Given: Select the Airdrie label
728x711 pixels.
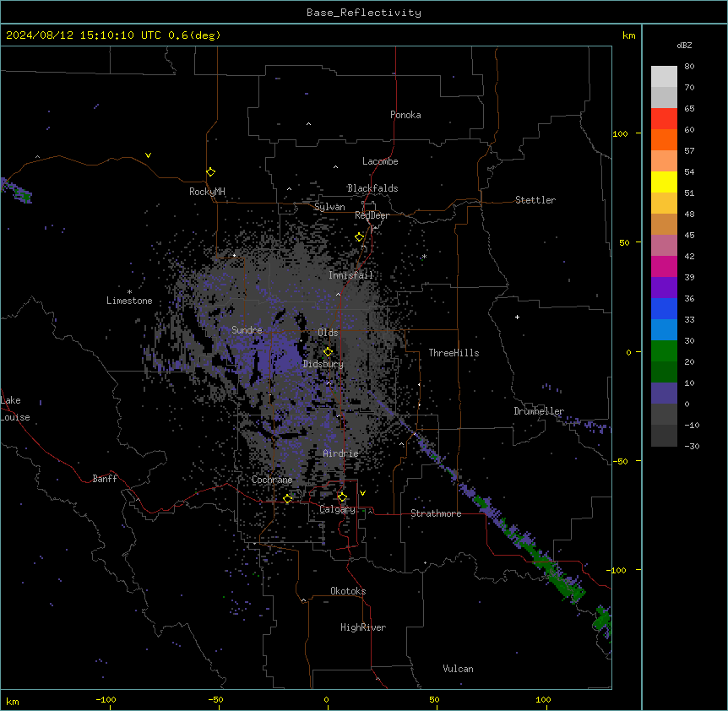Looking at the screenshot, I should pyautogui.click(x=341, y=453).
